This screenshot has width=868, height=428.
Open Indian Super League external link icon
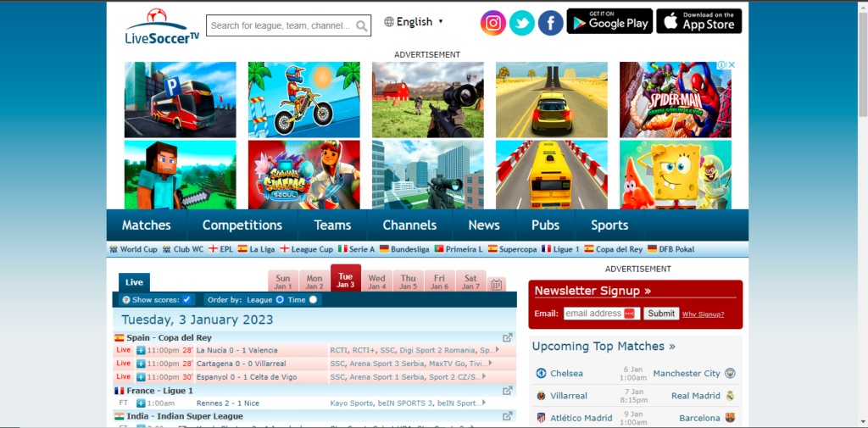[x=507, y=416]
